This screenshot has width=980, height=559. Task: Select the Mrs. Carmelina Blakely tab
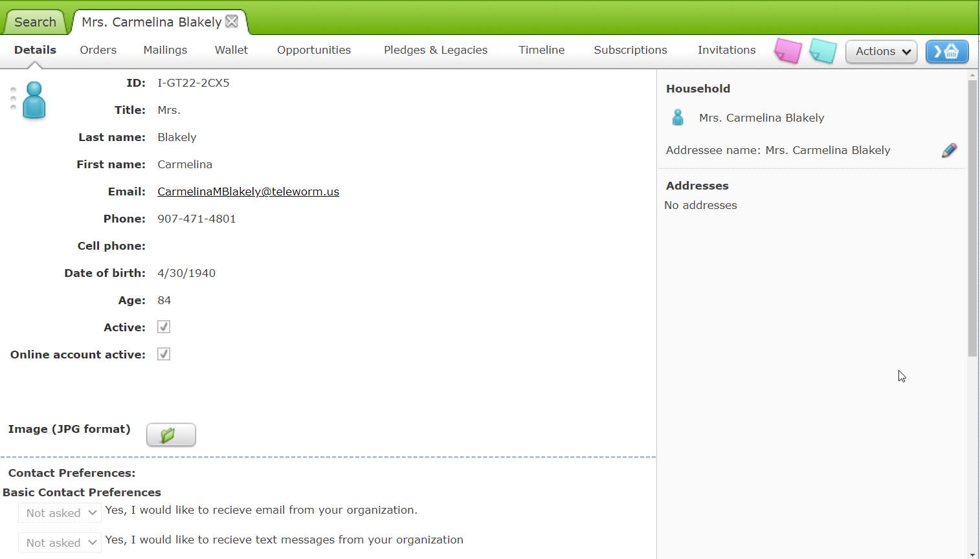(151, 22)
